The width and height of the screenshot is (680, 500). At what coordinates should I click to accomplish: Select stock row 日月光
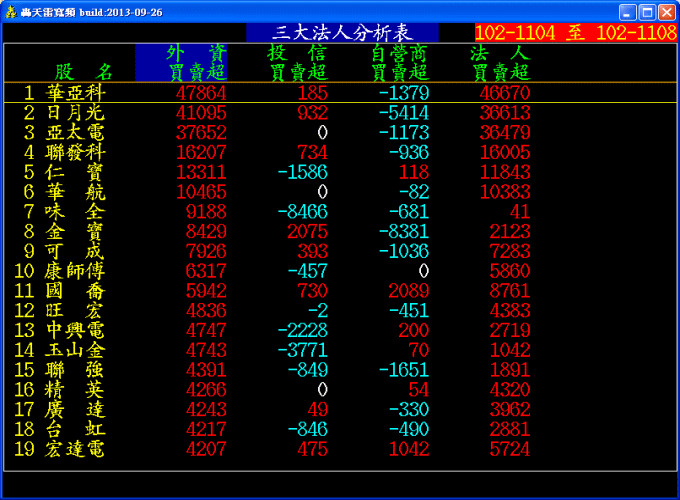coord(340,113)
